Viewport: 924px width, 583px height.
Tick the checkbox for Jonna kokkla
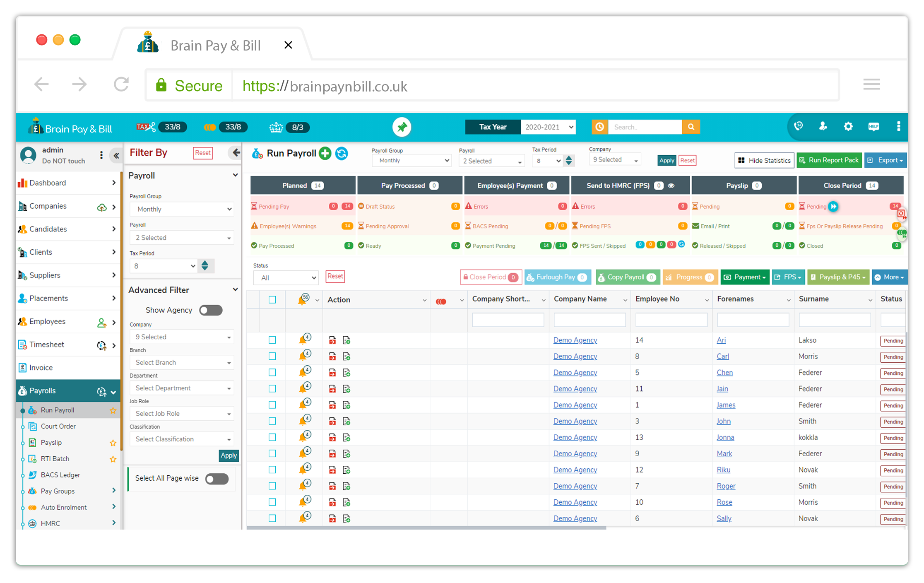272,437
